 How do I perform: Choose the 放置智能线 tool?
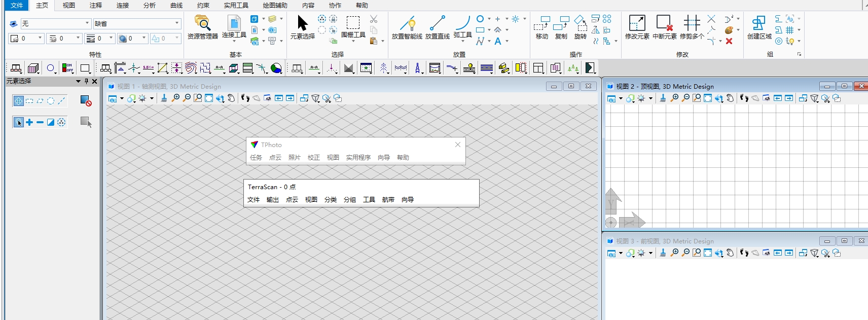tap(407, 27)
